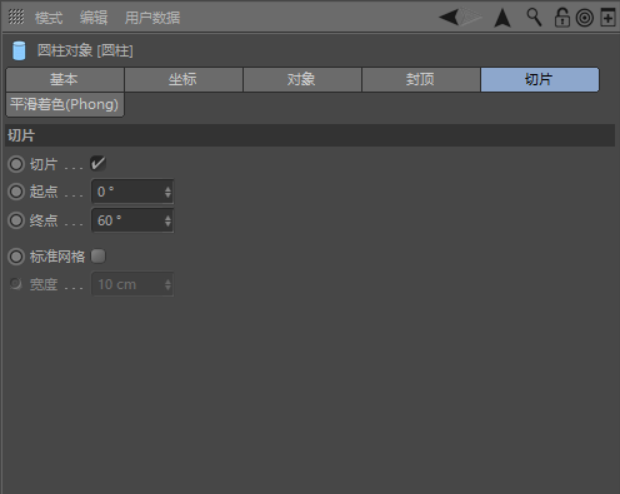
Task: Click keyframe circle beside 切片
Action: (x=16, y=164)
